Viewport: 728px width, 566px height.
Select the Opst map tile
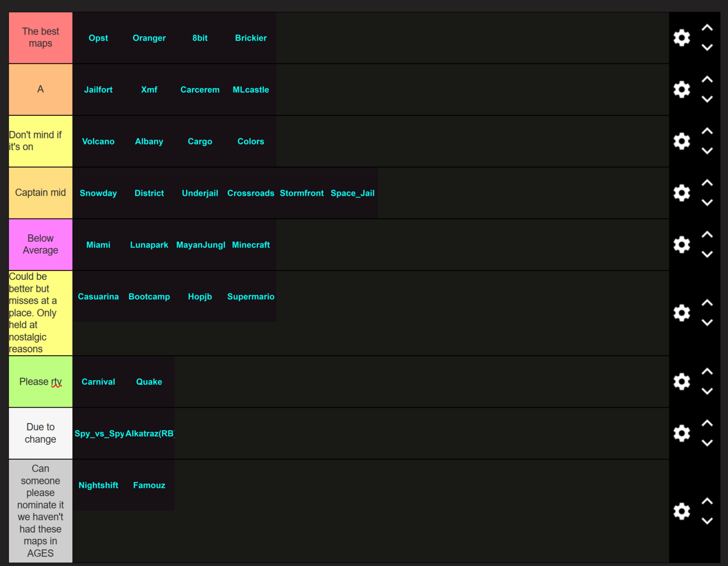[x=98, y=38]
